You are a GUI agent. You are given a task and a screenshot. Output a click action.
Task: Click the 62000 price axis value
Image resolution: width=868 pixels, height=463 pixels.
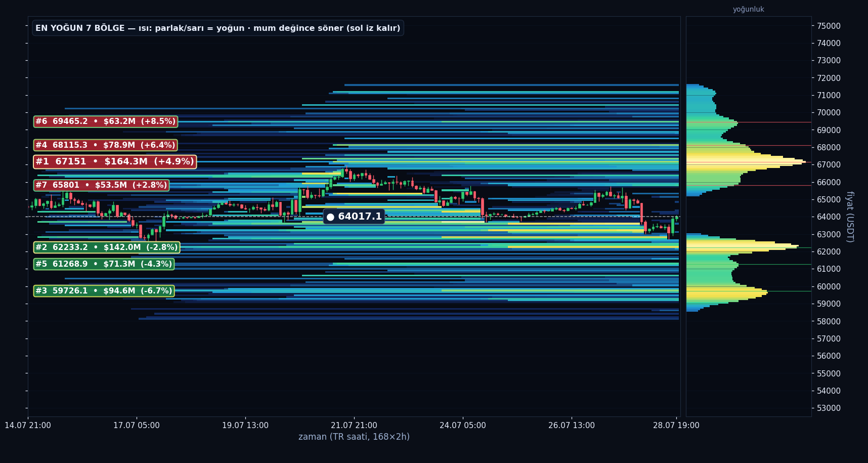[829, 252]
